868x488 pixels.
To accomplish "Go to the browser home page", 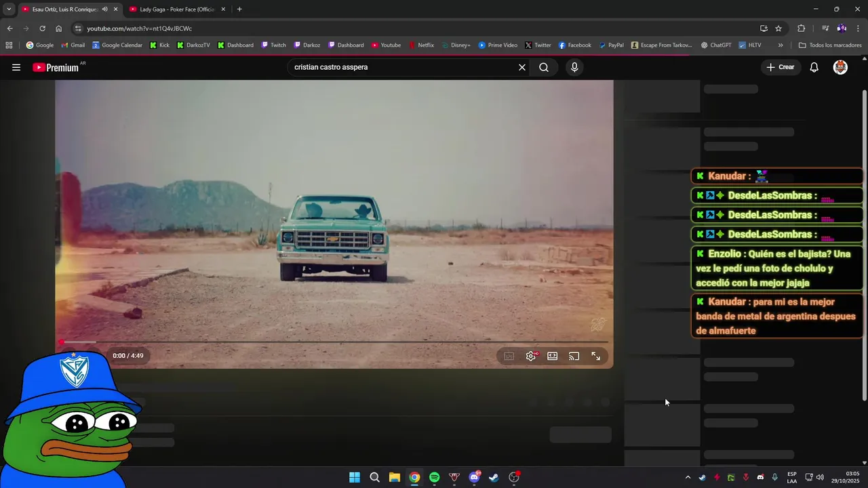I will 58,28.
